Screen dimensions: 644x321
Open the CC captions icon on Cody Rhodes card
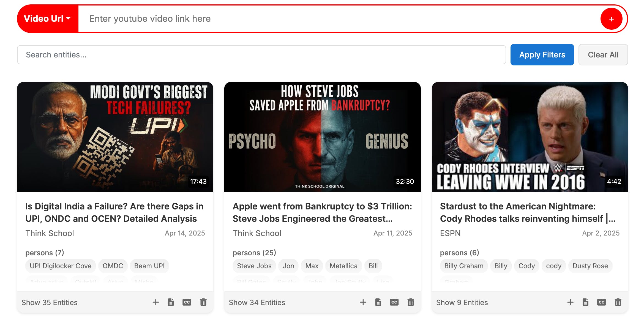[601, 302]
